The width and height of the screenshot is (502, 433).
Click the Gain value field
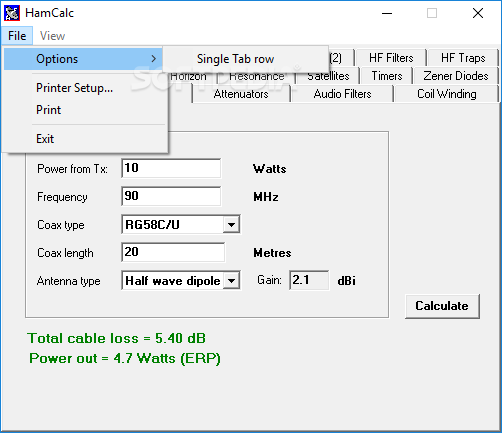click(309, 280)
